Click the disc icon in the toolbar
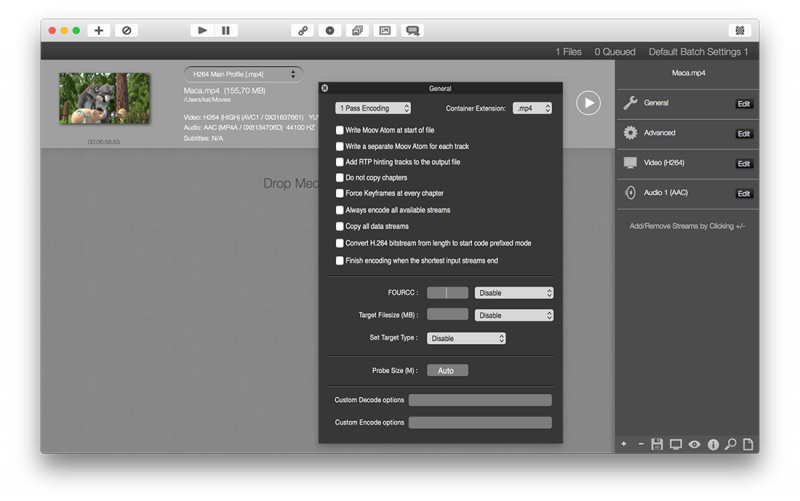The image size is (800, 501). click(330, 31)
